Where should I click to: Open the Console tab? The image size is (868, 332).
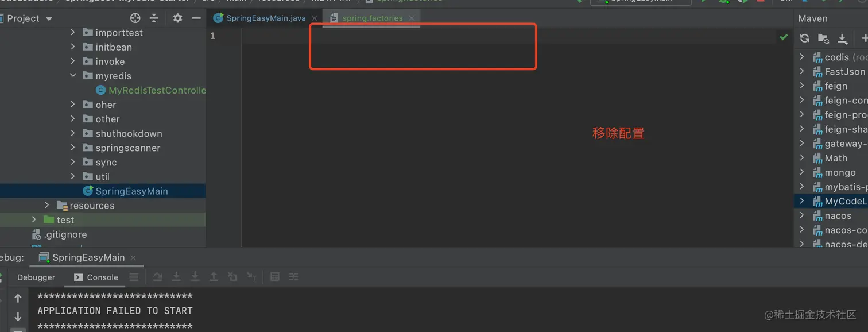96,277
